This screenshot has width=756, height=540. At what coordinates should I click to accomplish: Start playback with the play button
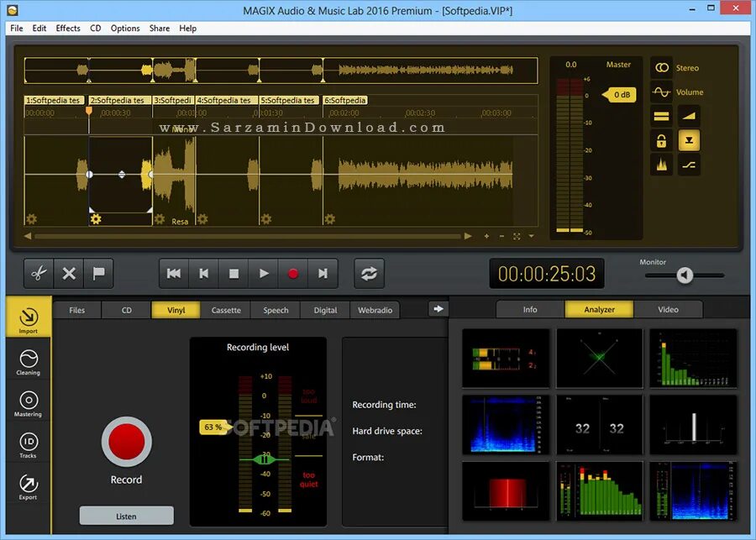tap(263, 274)
